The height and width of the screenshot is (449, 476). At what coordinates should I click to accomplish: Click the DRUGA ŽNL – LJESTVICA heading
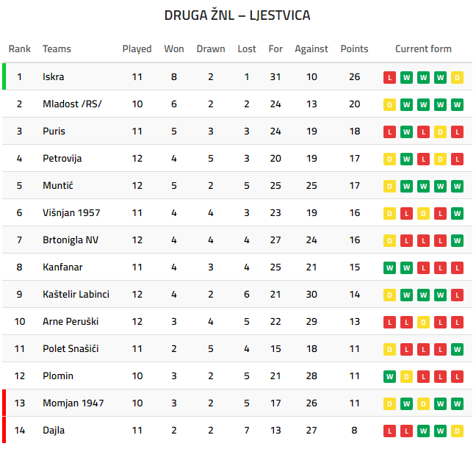pos(237,15)
